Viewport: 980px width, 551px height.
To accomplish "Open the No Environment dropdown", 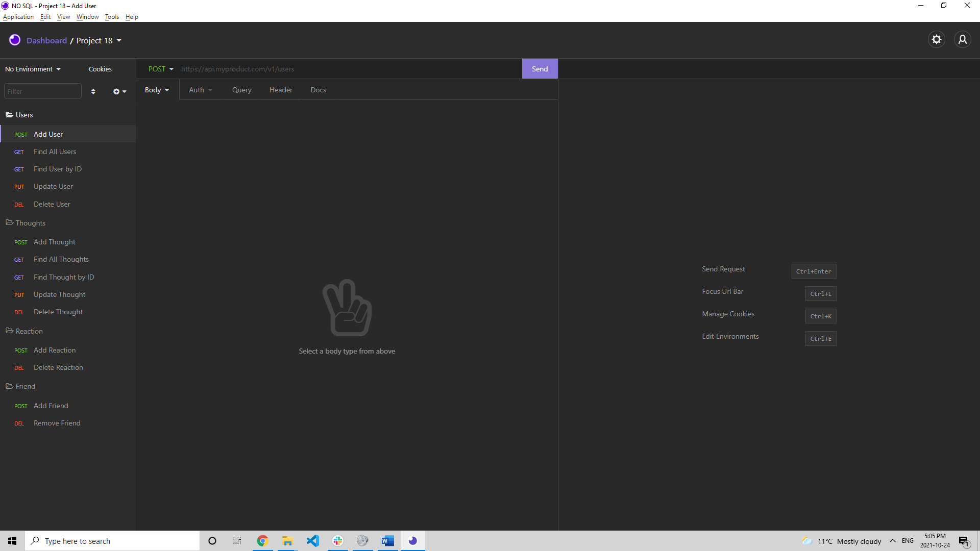I will coord(33,69).
